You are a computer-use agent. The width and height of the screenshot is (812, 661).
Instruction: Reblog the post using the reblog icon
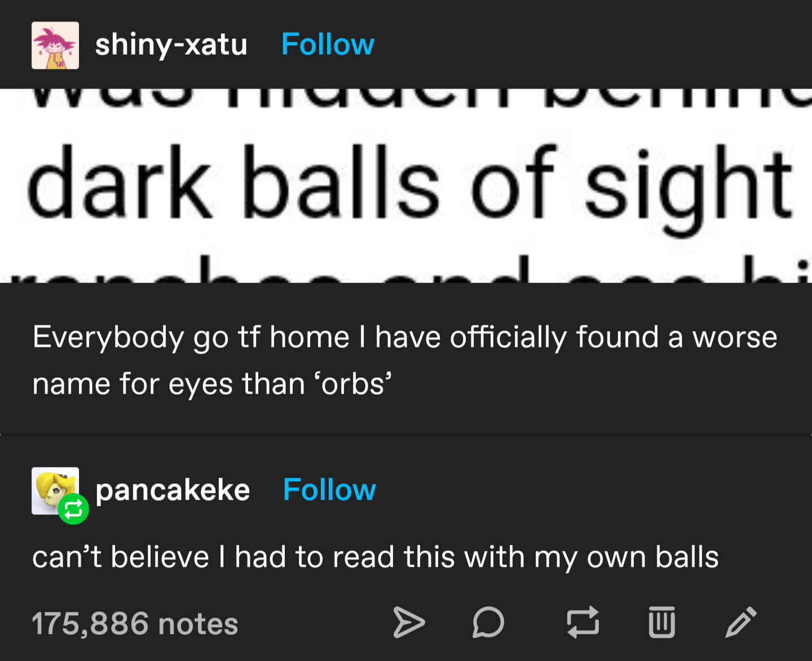pyautogui.click(x=584, y=622)
